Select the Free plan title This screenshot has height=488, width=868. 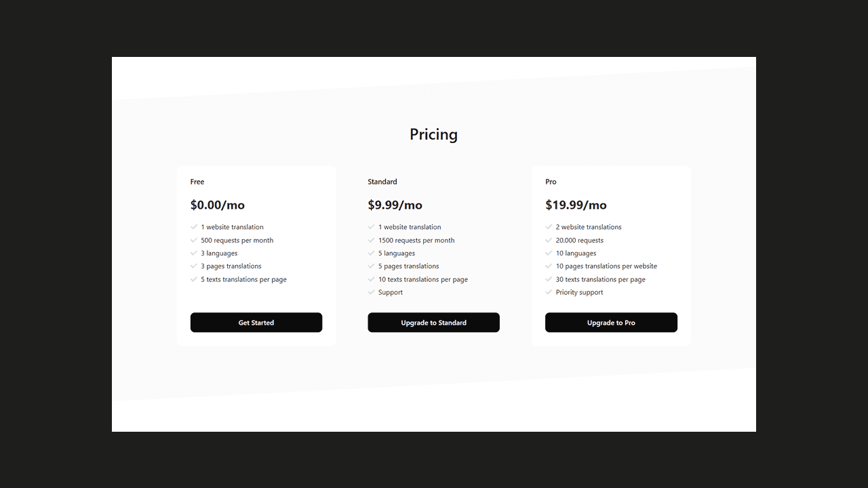point(197,182)
